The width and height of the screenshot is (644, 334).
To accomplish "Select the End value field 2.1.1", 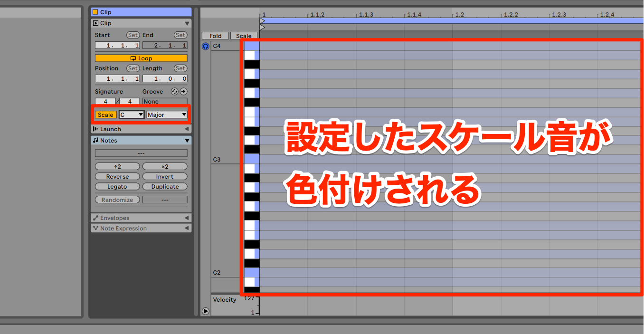I will coord(165,46).
